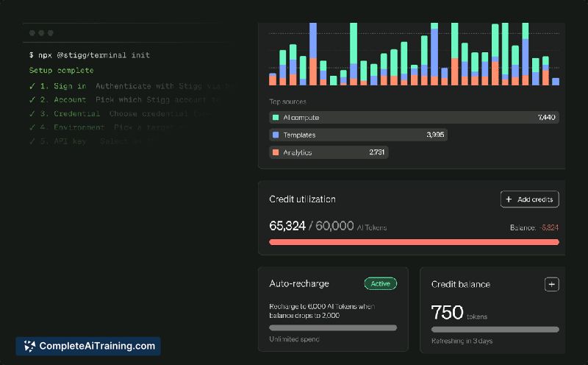Click the '2. Account' step line
The width and height of the screenshot is (588, 365).
[x=125, y=100]
